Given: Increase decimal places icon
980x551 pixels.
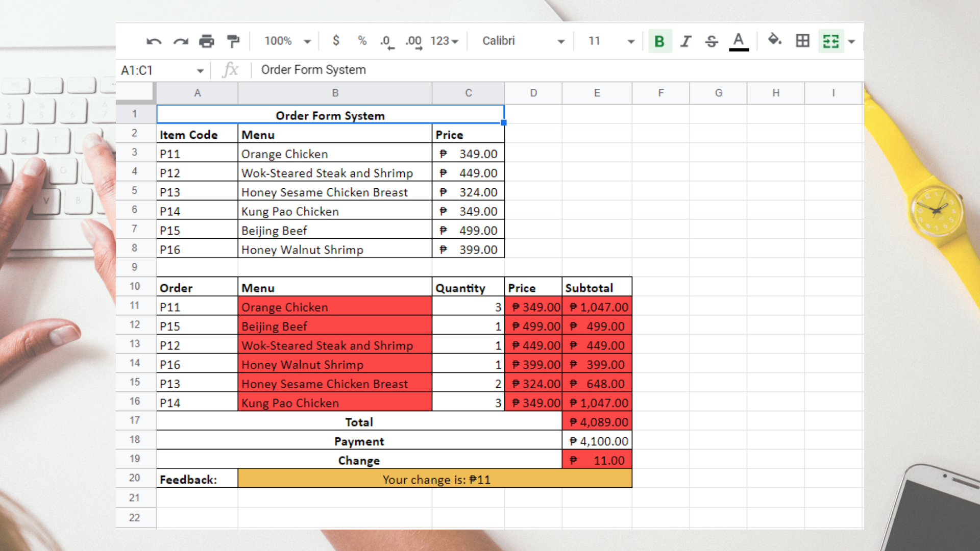Looking at the screenshot, I should coord(413,41).
